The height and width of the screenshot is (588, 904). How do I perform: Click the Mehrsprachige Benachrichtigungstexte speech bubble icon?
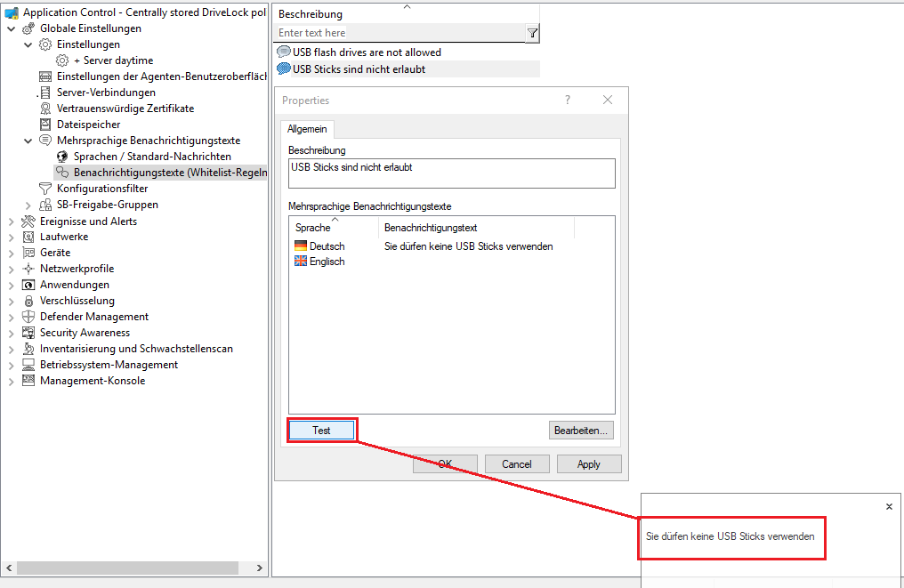coord(45,140)
